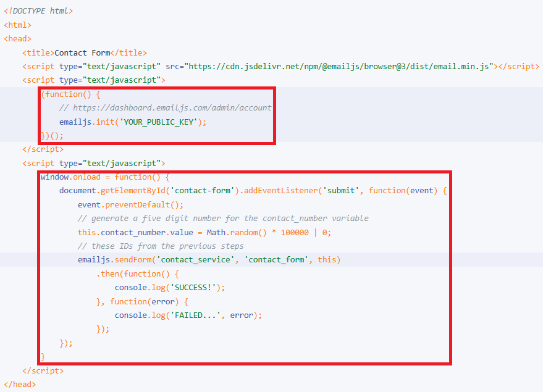Click the '})();' closing line
This screenshot has height=392, width=543.
click(52, 136)
